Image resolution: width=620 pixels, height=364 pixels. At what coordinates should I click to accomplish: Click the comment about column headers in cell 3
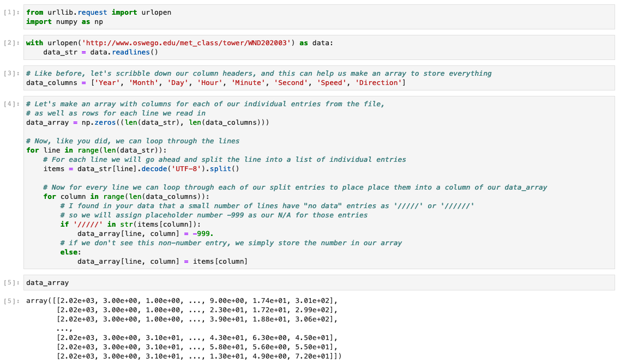point(258,74)
